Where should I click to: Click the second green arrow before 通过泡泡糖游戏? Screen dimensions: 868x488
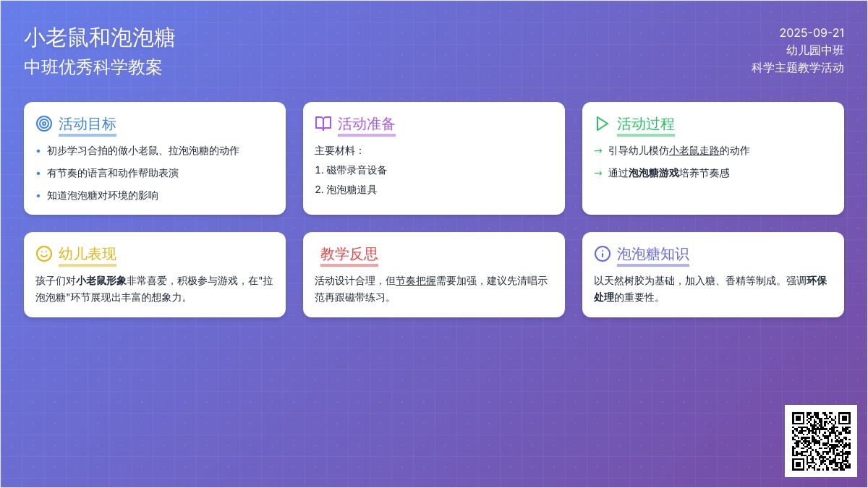pyautogui.click(x=598, y=174)
